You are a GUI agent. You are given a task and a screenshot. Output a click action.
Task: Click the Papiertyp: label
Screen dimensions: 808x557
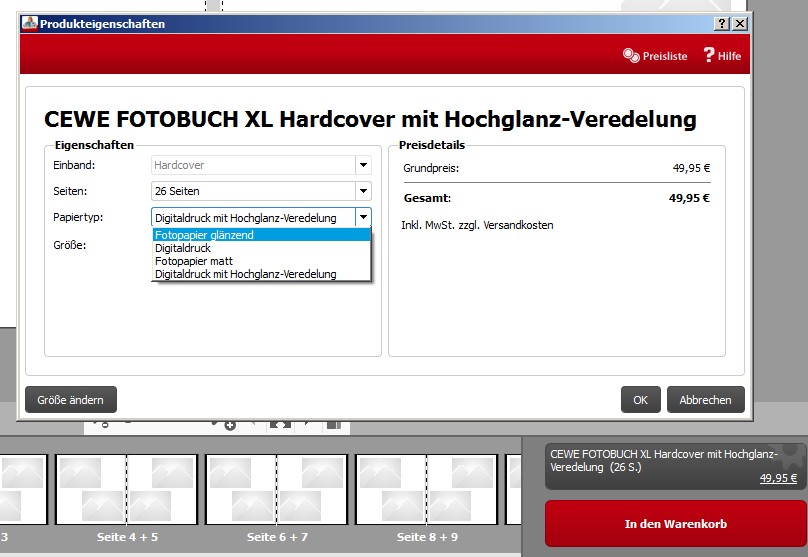[x=78, y=217]
